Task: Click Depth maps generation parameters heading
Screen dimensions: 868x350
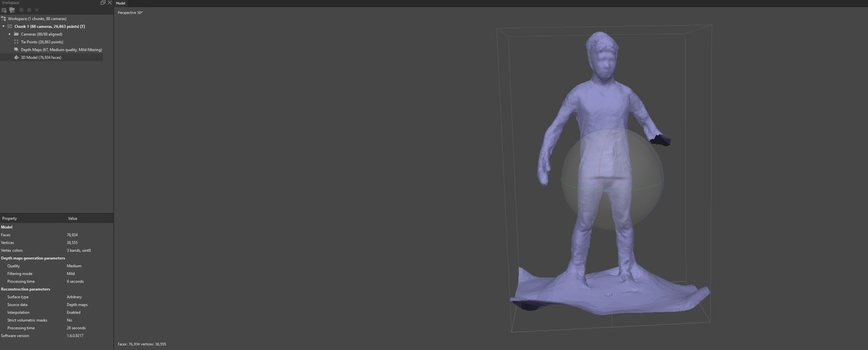Action: coord(33,258)
